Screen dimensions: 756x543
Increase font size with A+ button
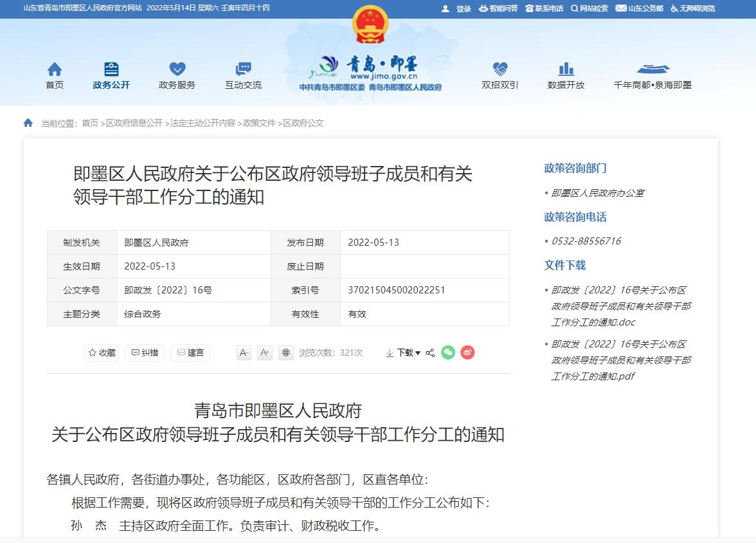tap(265, 353)
